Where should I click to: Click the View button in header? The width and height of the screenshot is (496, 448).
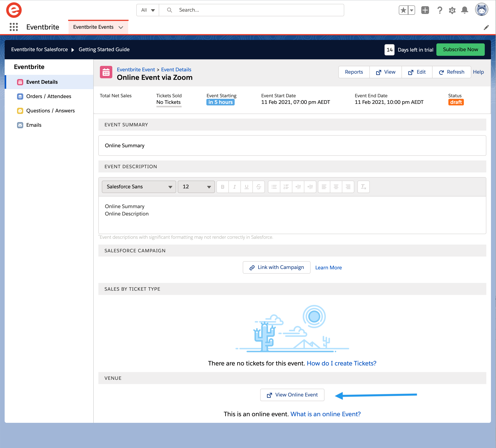(386, 72)
